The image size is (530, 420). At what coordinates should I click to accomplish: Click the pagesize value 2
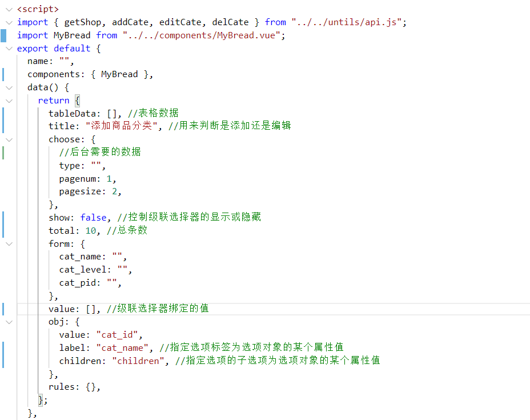coord(114,191)
